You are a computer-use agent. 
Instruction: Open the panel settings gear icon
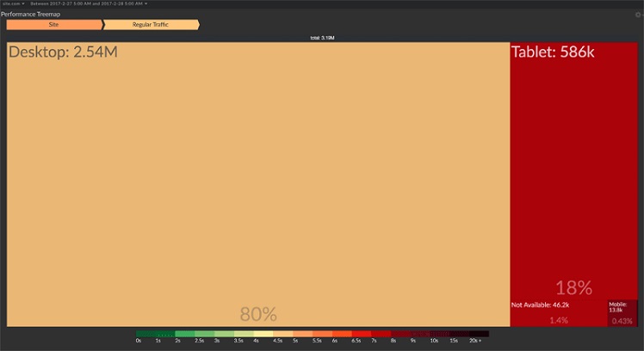(x=638, y=15)
